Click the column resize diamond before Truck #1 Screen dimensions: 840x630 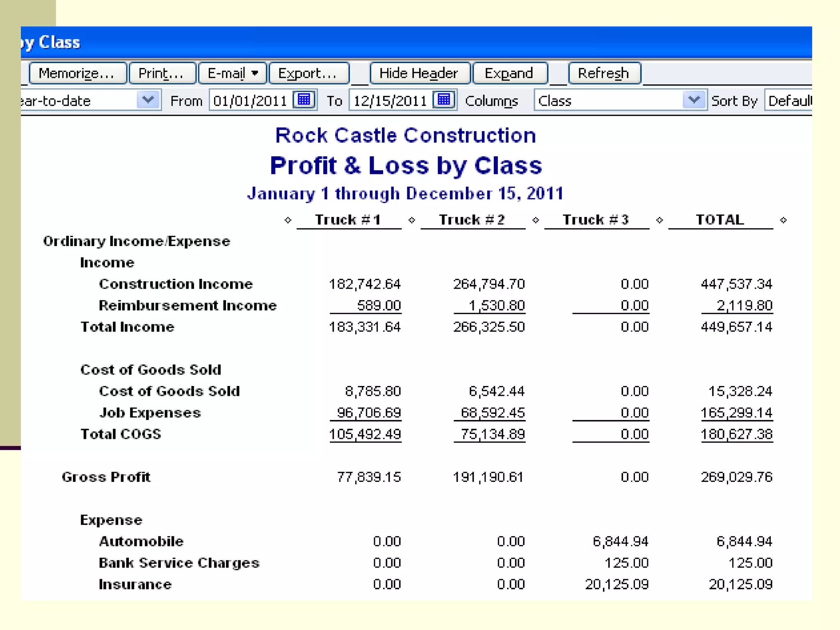(288, 220)
